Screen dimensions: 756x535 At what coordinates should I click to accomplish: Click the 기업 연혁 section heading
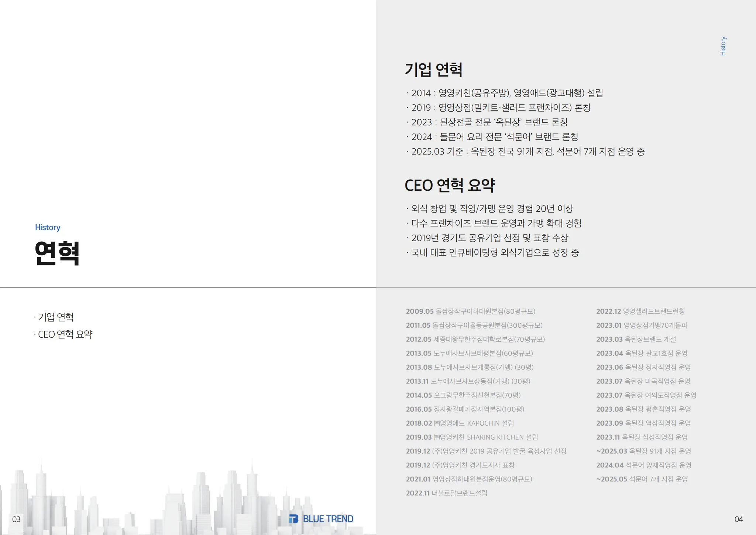[433, 69]
